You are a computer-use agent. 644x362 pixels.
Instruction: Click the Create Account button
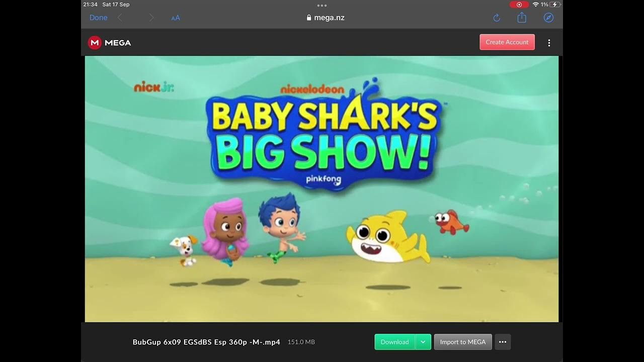click(507, 42)
